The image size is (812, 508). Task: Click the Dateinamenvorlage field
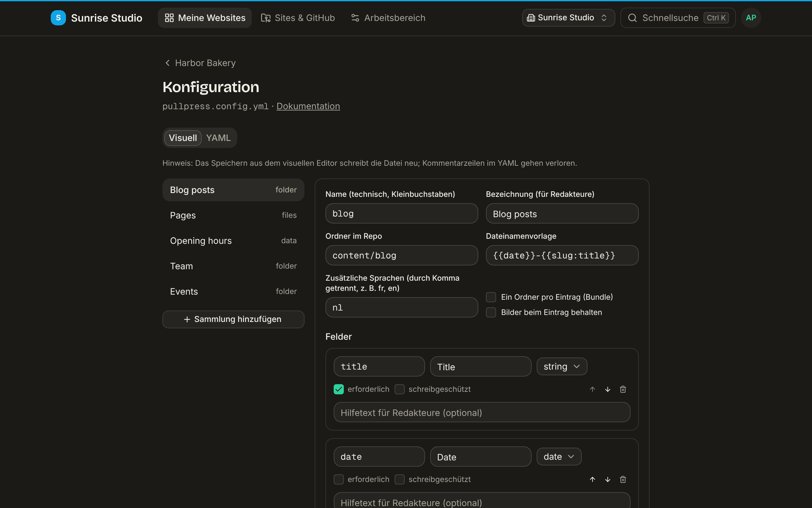(562, 255)
